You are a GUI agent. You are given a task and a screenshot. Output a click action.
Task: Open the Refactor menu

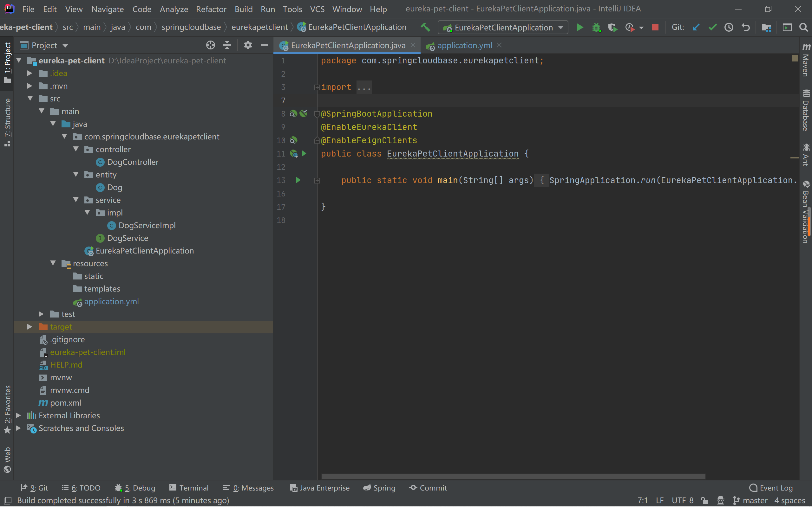[x=211, y=9]
